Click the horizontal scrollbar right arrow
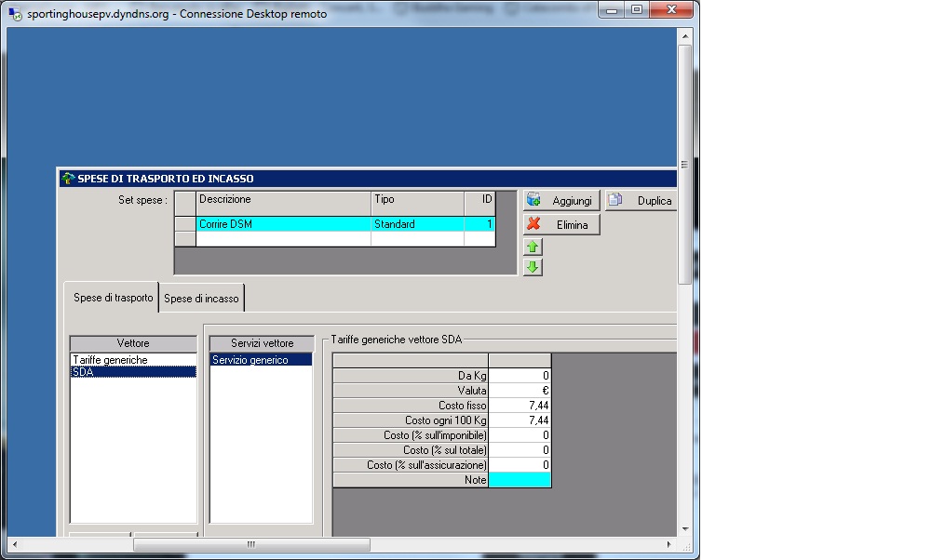Screen dimensions: 945x560 669,544
